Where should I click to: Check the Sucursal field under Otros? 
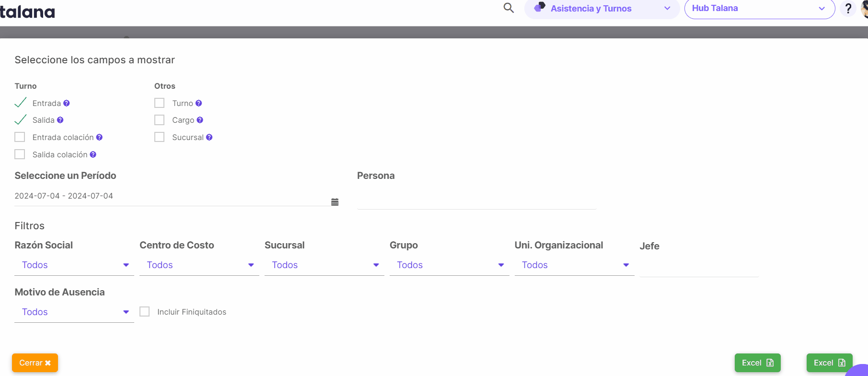point(160,137)
